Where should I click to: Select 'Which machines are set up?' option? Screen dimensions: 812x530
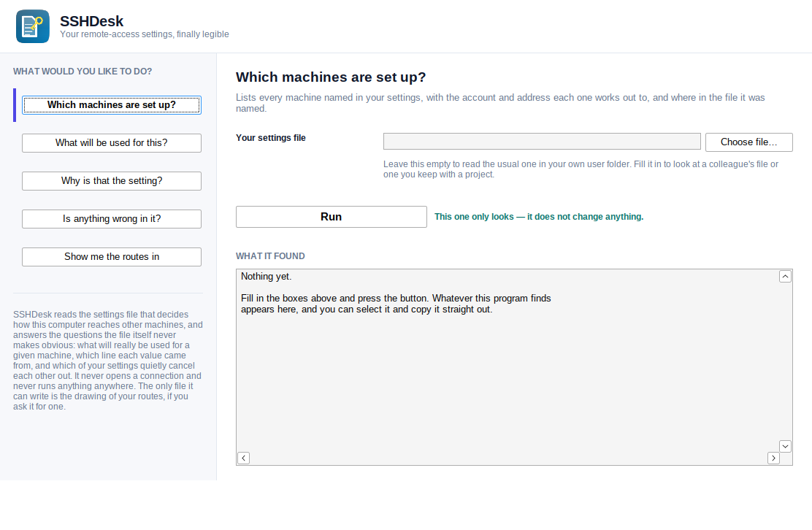click(x=111, y=105)
